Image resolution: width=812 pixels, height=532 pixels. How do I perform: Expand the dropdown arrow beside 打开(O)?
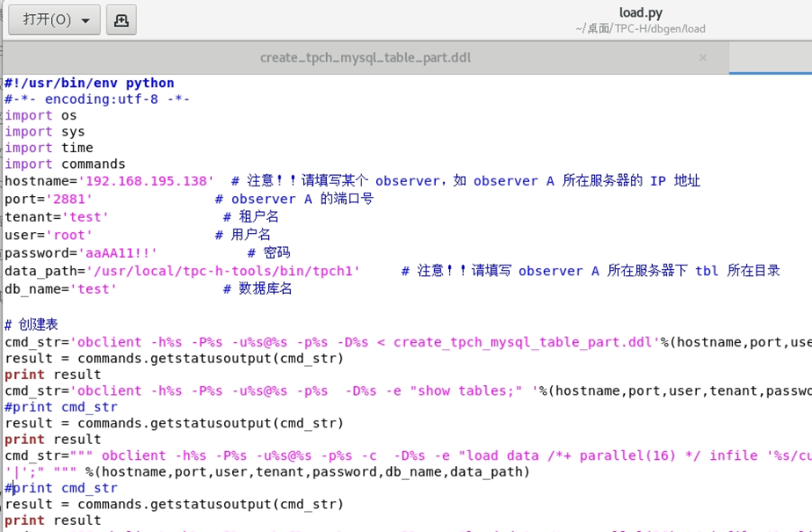pyautogui.click(x=85, y=20)
